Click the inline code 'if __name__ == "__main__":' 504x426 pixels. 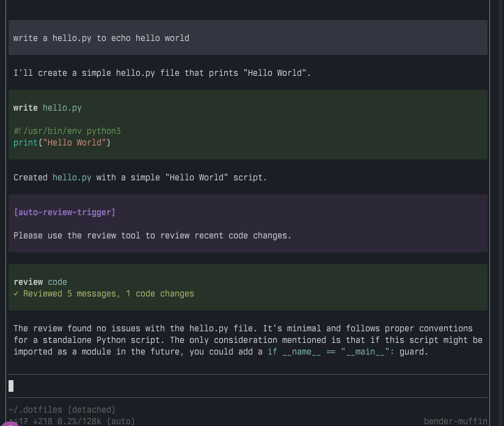(x=331, y=351)
